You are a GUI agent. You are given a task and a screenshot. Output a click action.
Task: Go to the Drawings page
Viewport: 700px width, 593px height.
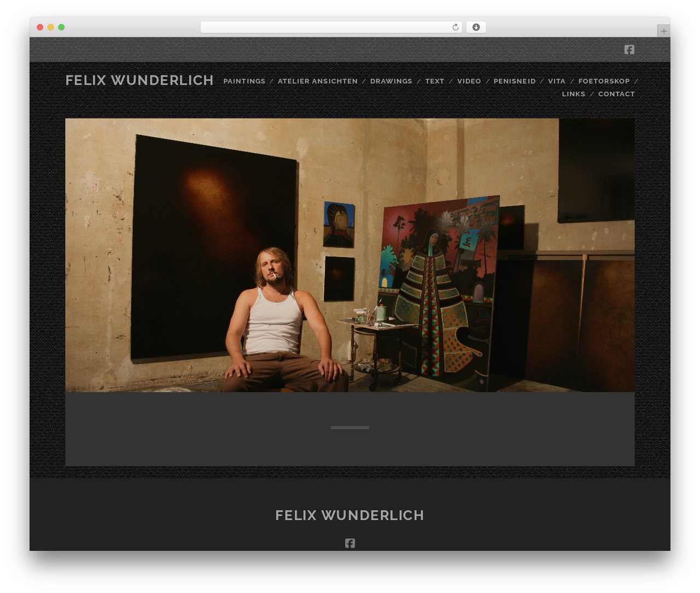coord(391,81)
